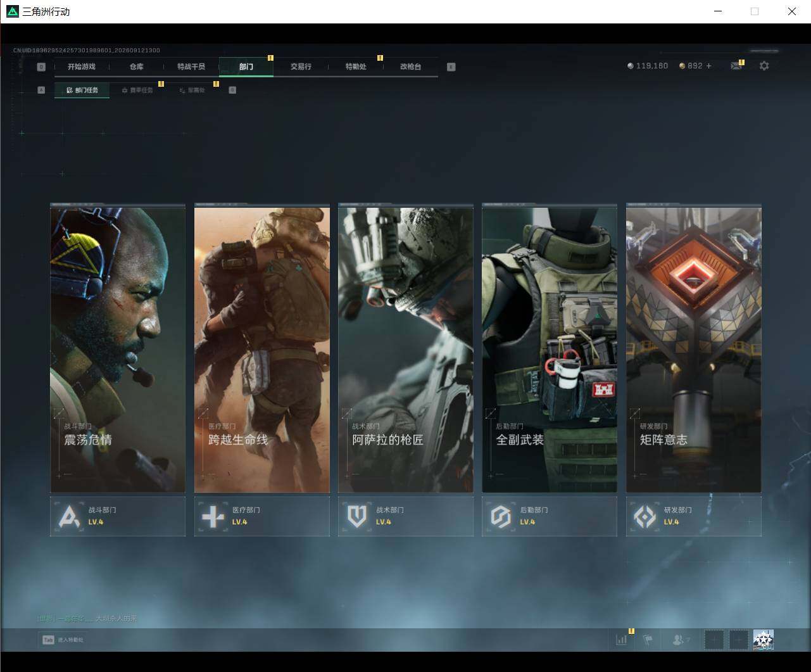811x672 pixels.
Task: Go to the 特勤处 tab
Action: (x=356, y=67)
